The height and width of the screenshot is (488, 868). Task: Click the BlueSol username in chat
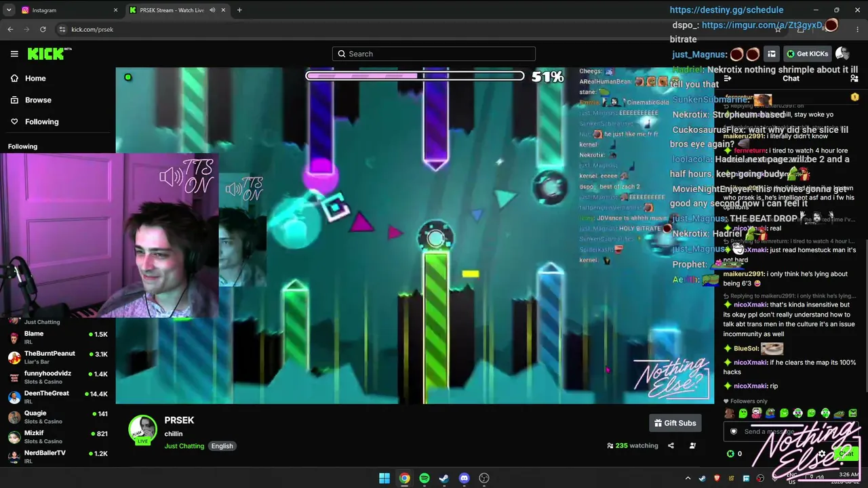(x=746, y=348)
